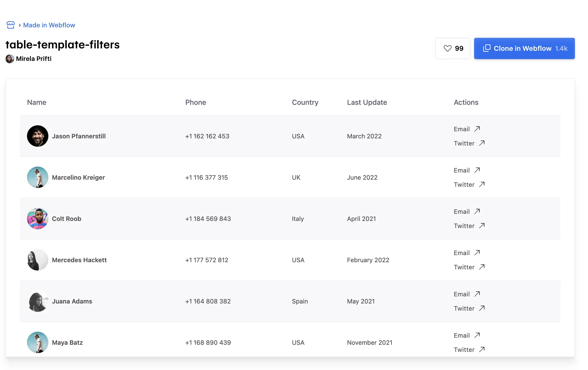Open Mirela Prifti's author profile
The height and width of the screenshot is (370, 588).
34,58
